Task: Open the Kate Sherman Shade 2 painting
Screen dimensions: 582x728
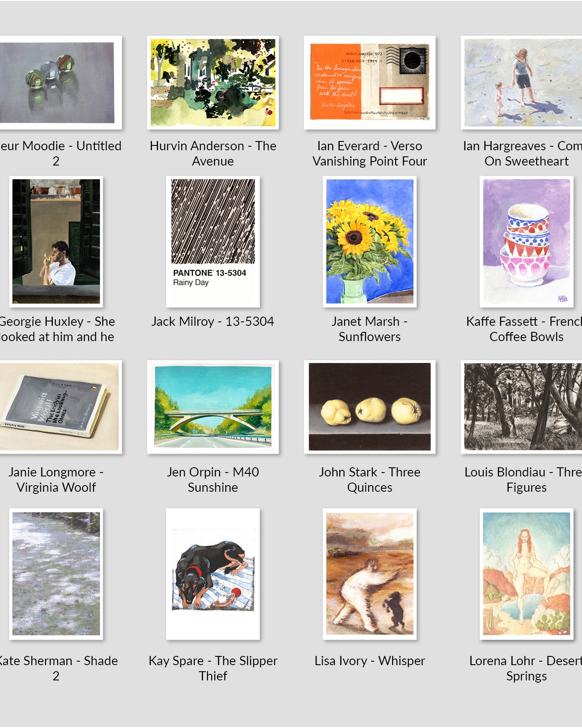Action: click(56, 574)
